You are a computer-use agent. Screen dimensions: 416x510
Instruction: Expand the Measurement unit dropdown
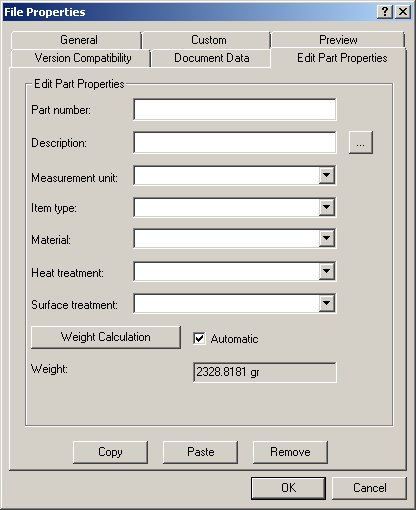point(326,175)
